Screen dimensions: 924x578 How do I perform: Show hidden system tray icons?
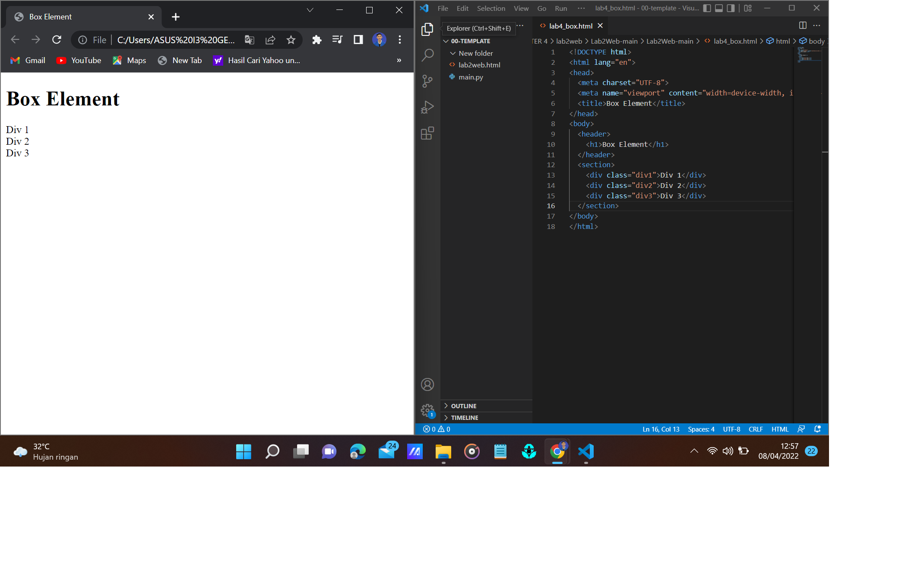[694, 451]
